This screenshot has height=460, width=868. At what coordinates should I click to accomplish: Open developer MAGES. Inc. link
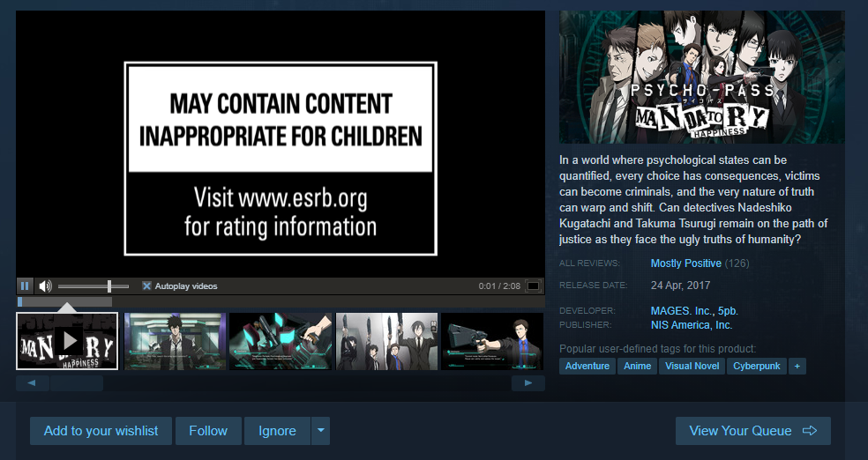tap(680, 311)
